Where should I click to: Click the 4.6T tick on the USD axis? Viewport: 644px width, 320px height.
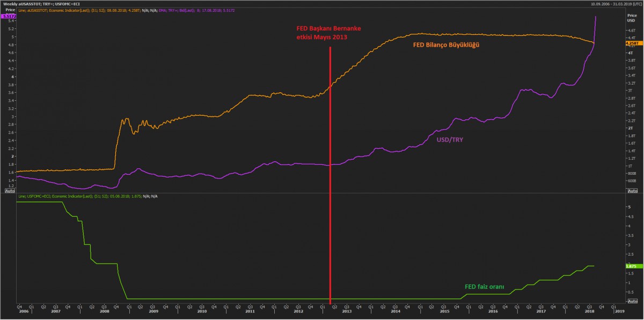point(631,31)
